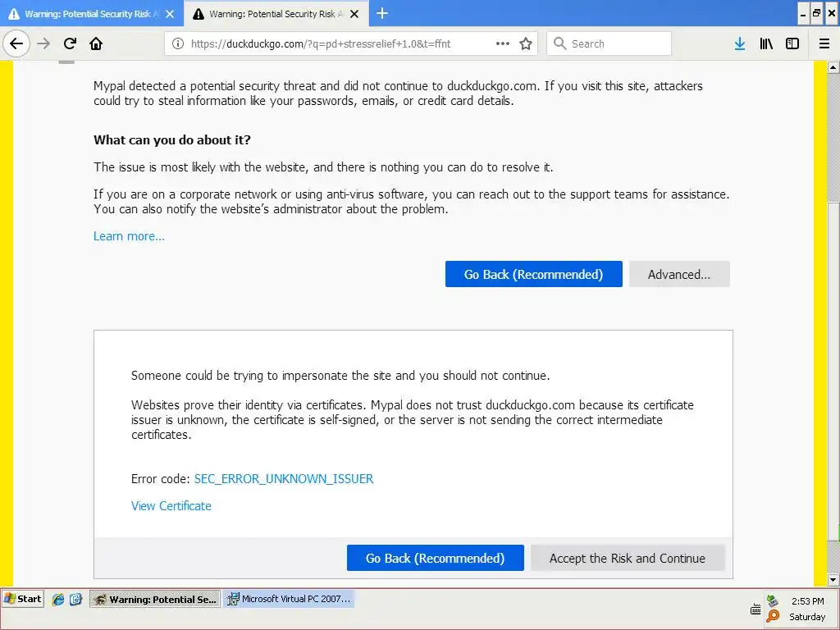Click upper Go Back (Recommended) button
This screenshot has width=840, height=630.
point(533,274)
